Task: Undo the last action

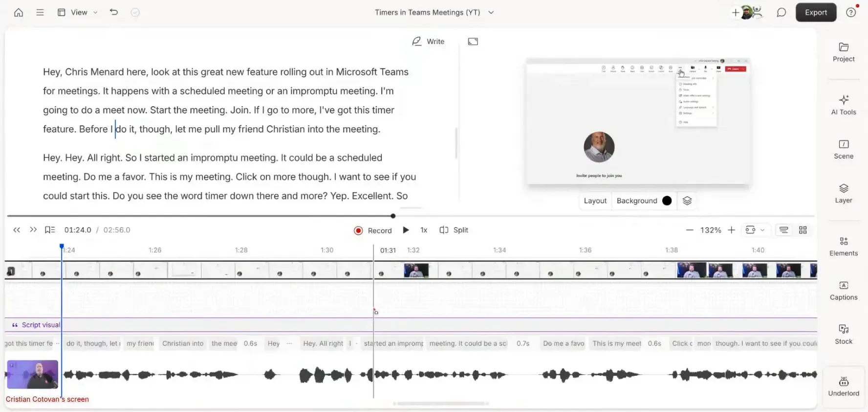Action: (x=114, y=12)
